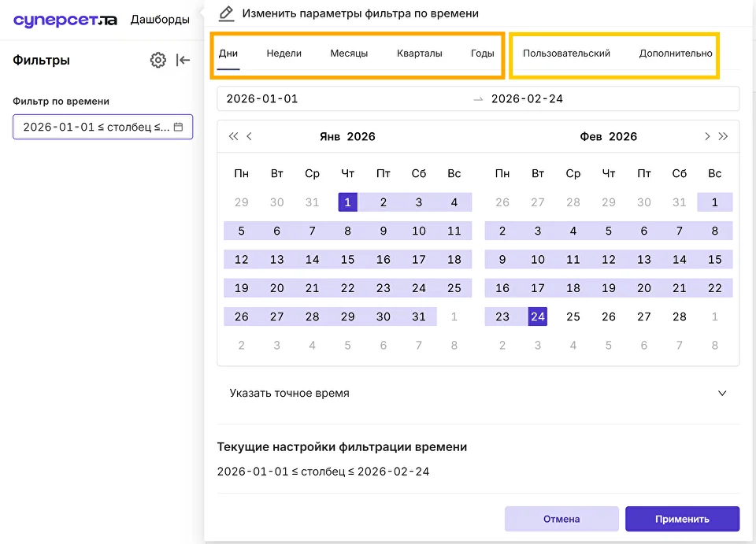Click the Отмена button

pyautogui.click(x=561, y=519)
